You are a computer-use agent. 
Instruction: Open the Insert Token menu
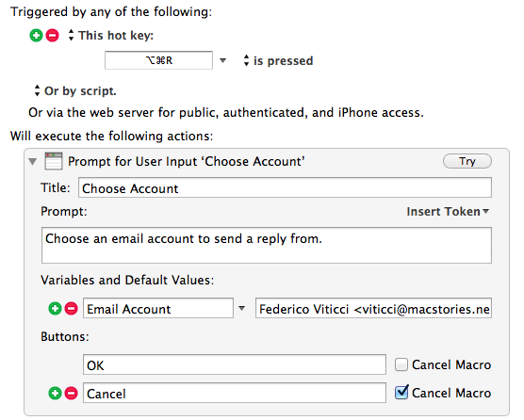point(448,211)
